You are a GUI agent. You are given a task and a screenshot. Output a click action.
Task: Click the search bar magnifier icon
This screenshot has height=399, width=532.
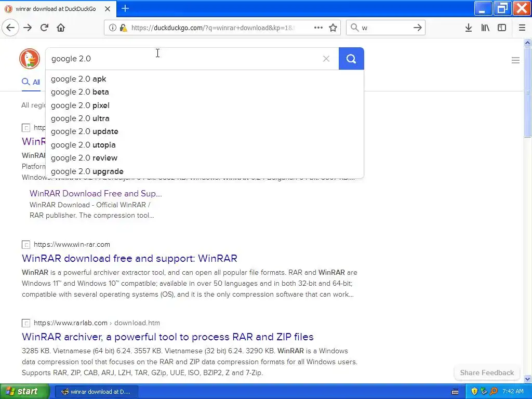pyautogui.click(x=354, y=28)
